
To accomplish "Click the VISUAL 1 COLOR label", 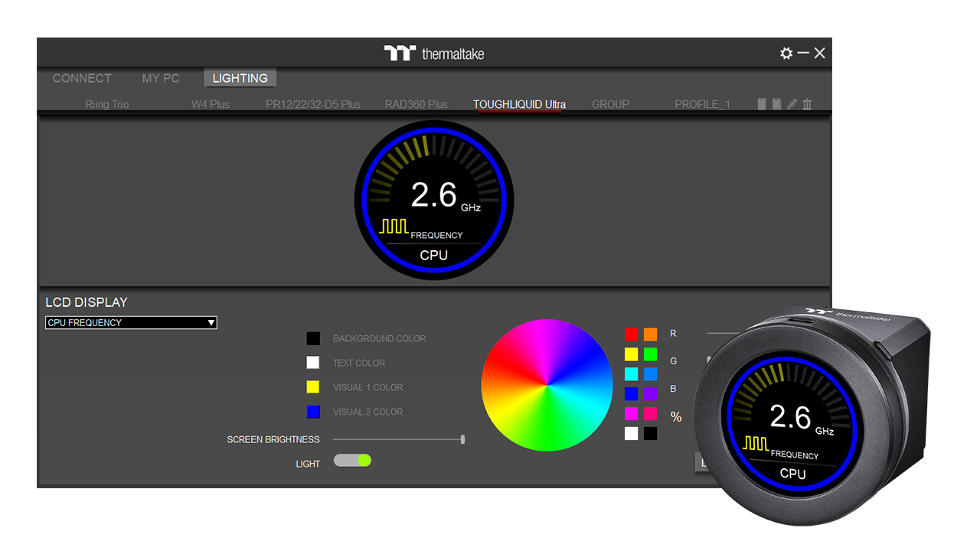I will pos(367,387).
